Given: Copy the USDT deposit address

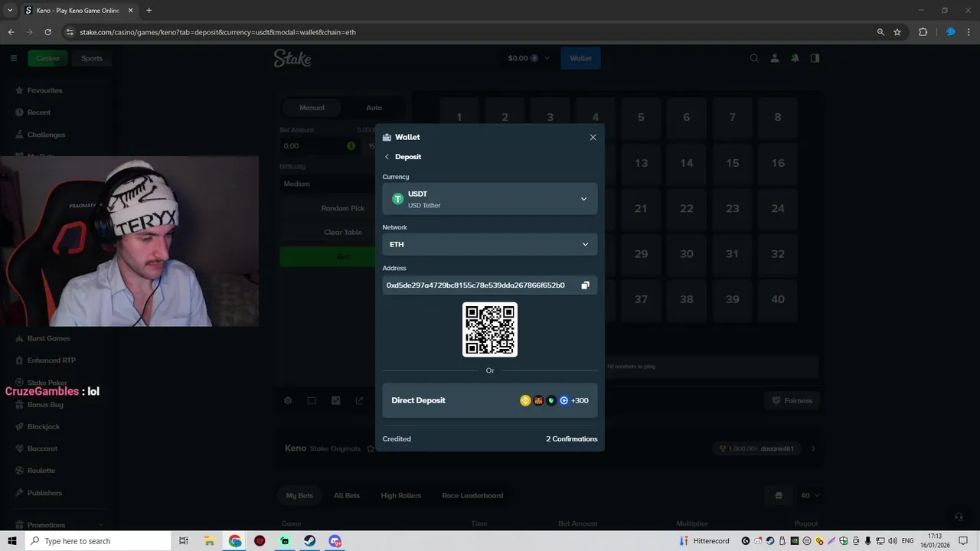Looking at the screenshot, I should (585, 285).
